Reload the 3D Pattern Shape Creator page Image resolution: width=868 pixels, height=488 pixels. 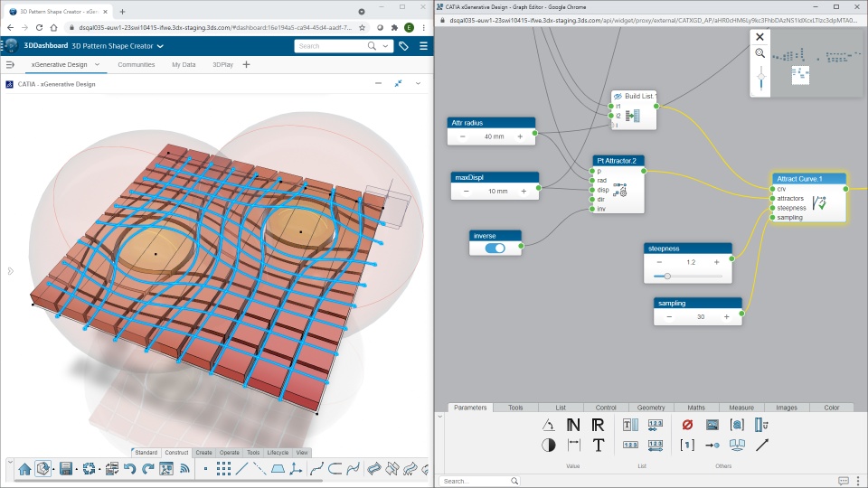point(39,27)
